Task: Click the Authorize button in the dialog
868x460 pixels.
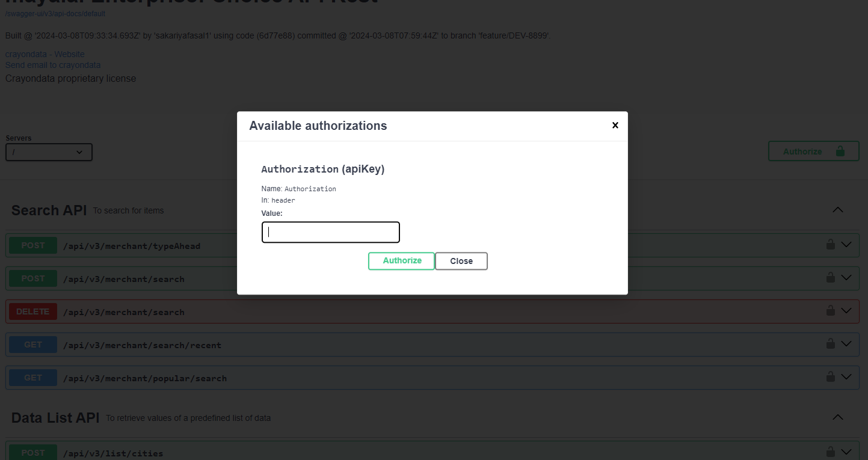Action: point(401,260)
